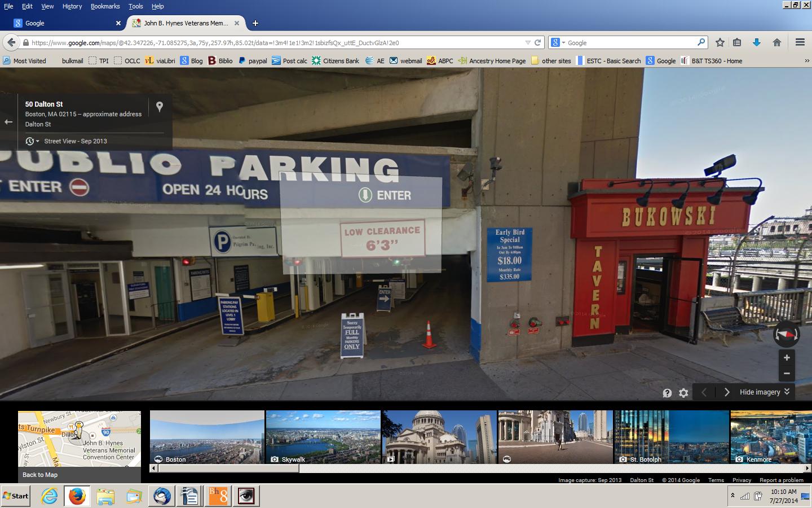This screenshot has width=812, height=508.
Task: Open Thunderbird from the taskbar
Action: click(162, 496)
